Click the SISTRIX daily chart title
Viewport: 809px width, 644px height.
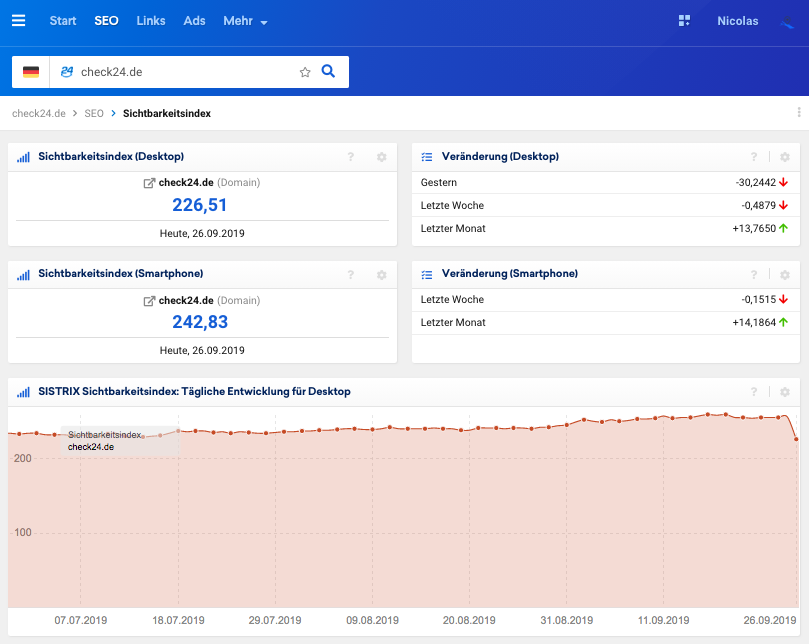click(195, 391)
